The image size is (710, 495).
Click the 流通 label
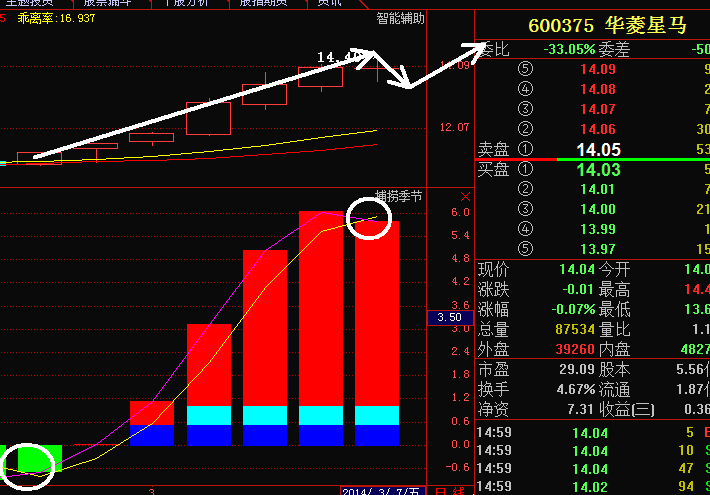coord(614,389)
